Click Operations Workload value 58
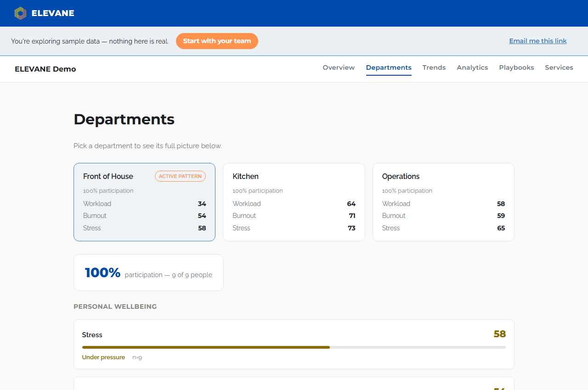This screenshot has width=588, height=390. pos(501,204)
